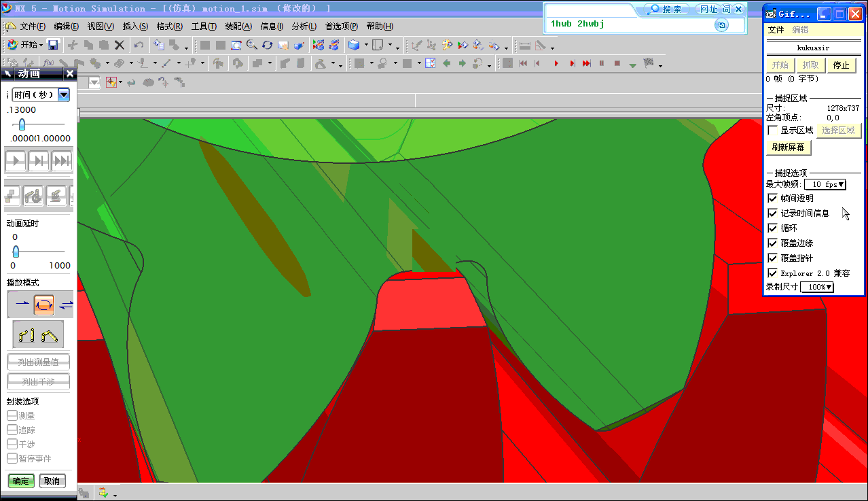
Task: Open the 分析(L) menu
Action: tap(304, 27)
